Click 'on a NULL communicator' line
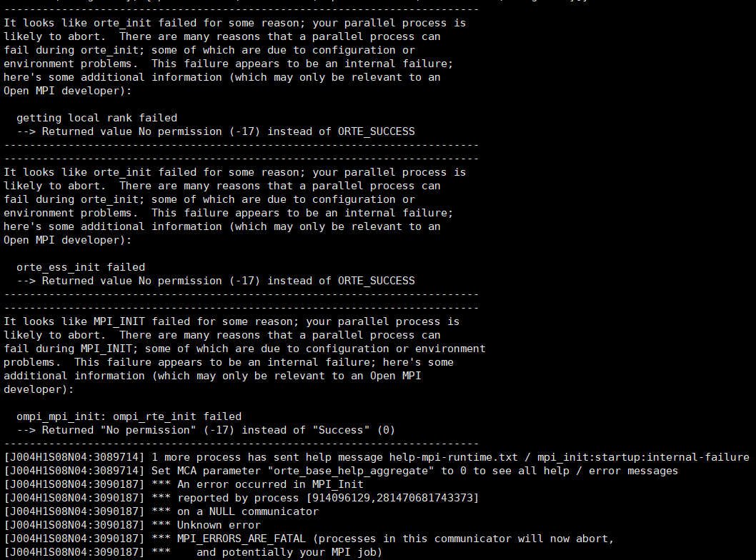This screenshot has height=560, width=756. [x=248, y=511]
